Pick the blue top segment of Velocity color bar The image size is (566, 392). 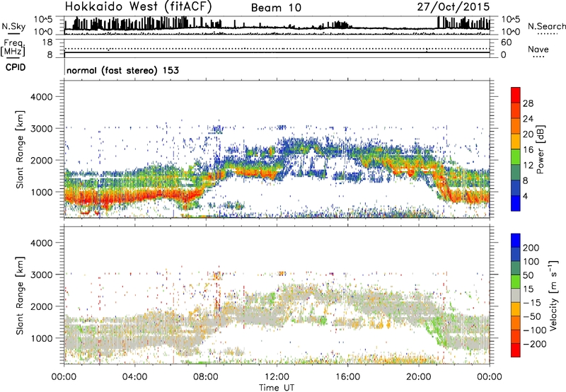516,241
